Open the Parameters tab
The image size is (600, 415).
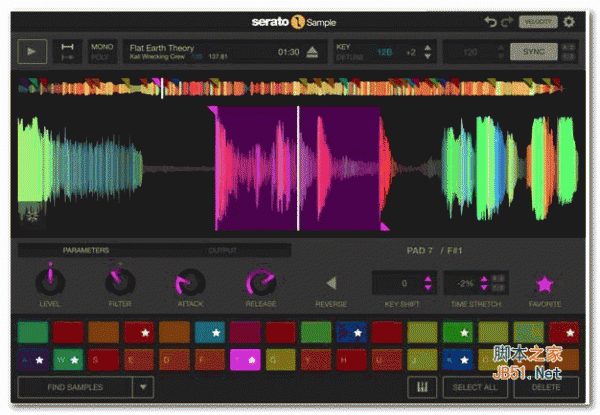(x=86, y=250)
